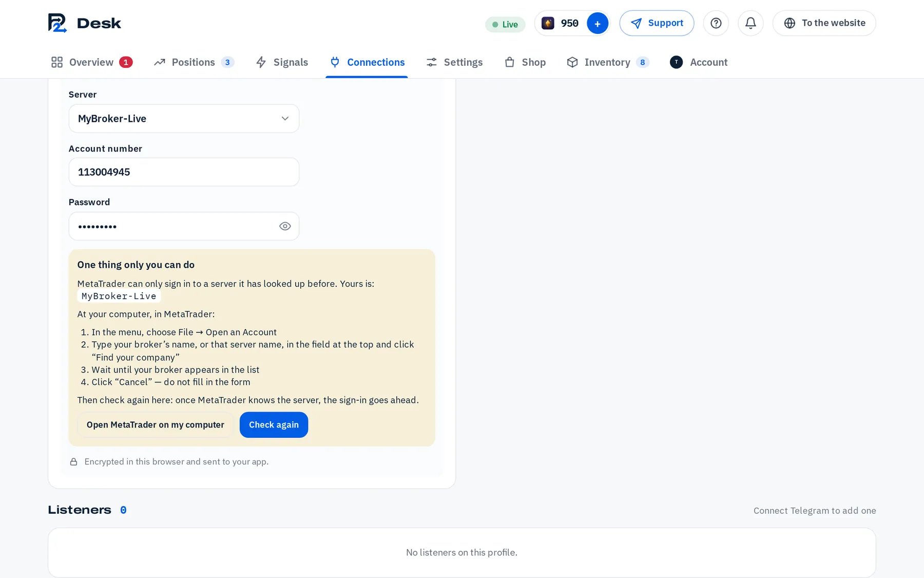Click 'No listeners on this profile.' text
This screenshot has height=578, width=924.
click(461, 553)
